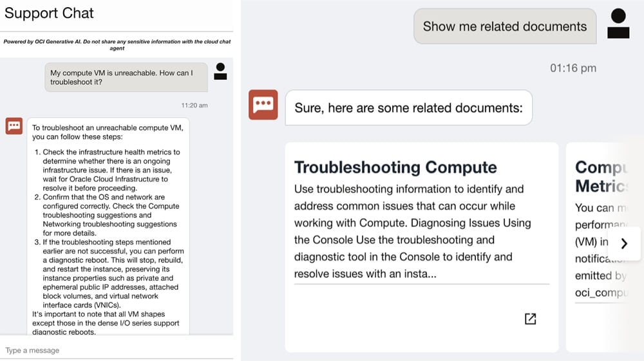Click the small bot icon in Support Chat
This screenshot has height=361, width=644.
tap(14, 125)
